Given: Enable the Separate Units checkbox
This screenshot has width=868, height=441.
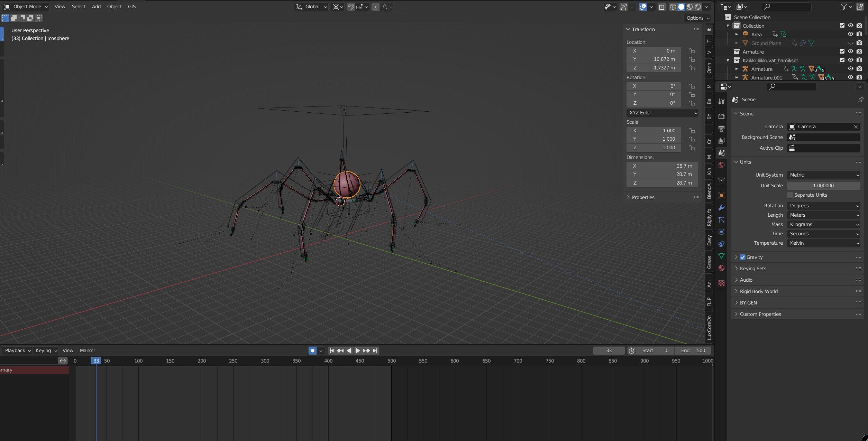Looking at the screenshot, I should [x=790, y=195].
